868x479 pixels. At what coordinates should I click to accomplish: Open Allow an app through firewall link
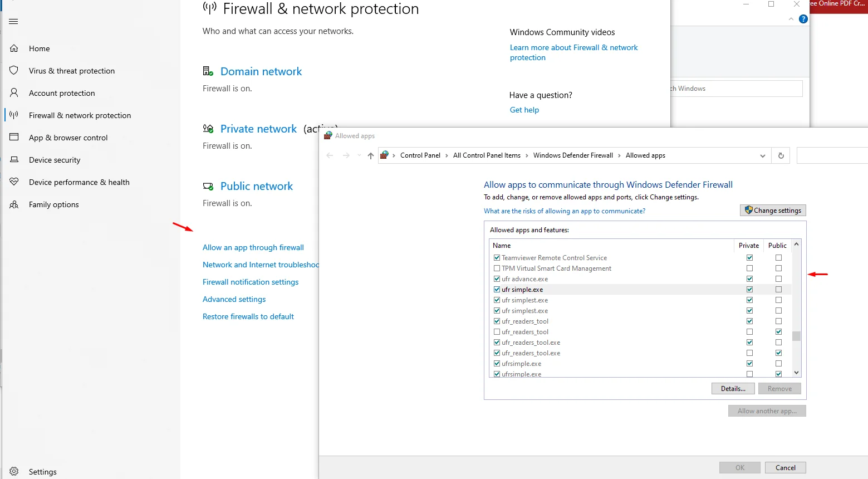coord(253,247)
